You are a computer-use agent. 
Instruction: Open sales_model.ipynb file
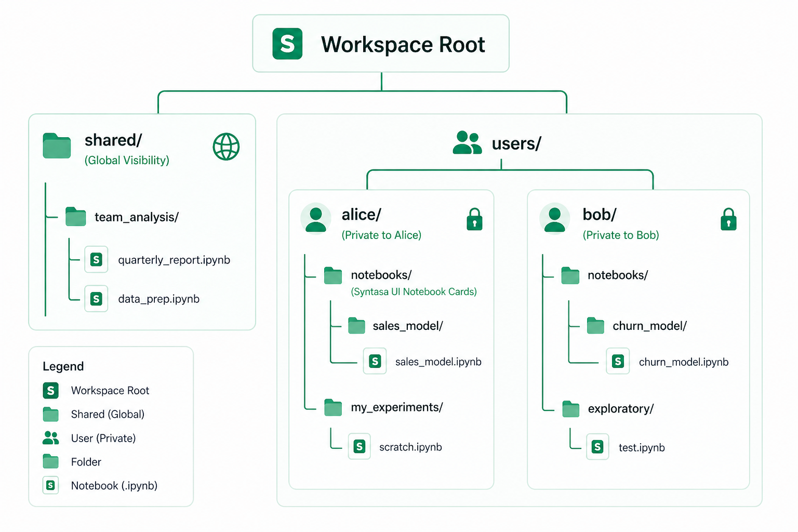[x=437, y=362]
